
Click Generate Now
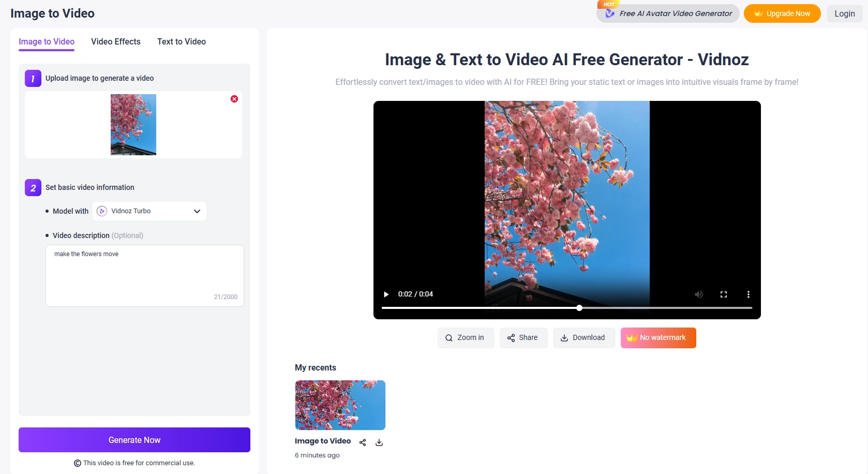134,439
